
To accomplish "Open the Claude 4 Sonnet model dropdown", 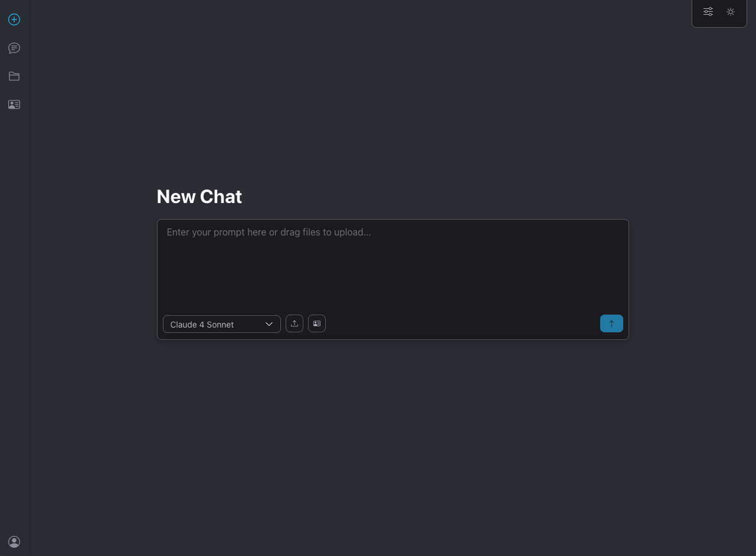I will click(x=222, y=324).
